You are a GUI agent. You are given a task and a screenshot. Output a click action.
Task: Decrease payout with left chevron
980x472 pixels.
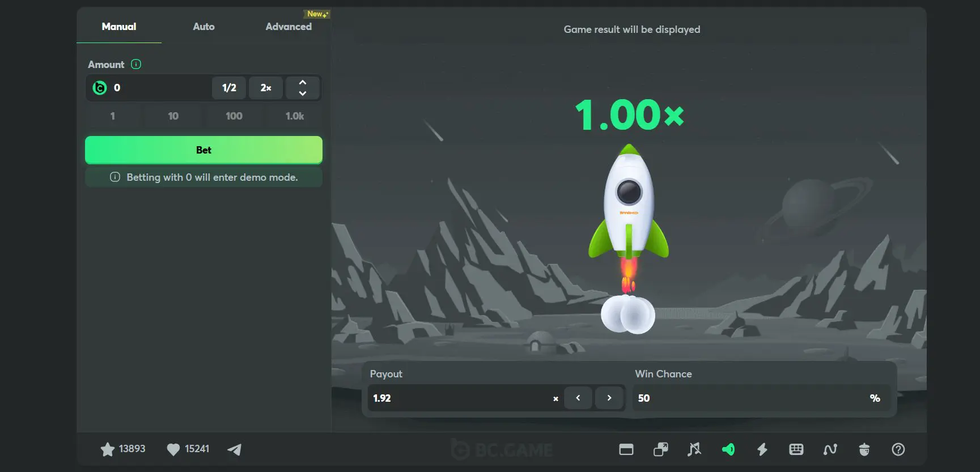point(578,398)
